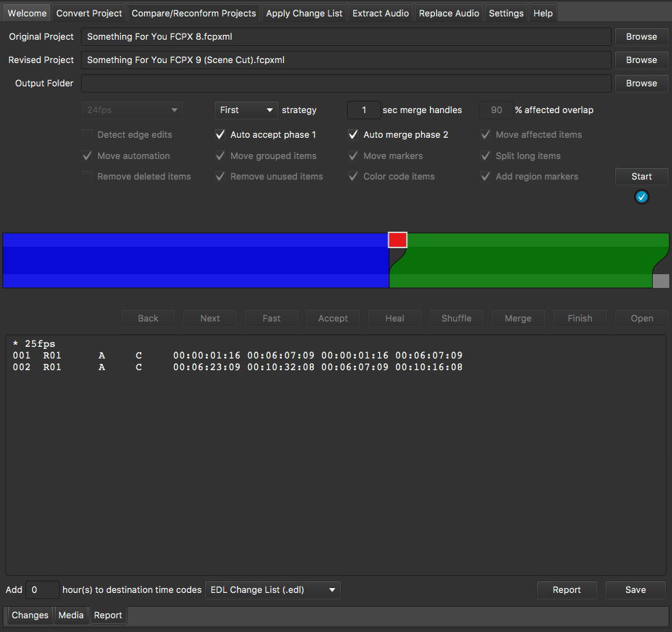Toggle Auto merge phase 2 checkbox
The height and width of the screenshot is (632, 672).
click(352, 134)
